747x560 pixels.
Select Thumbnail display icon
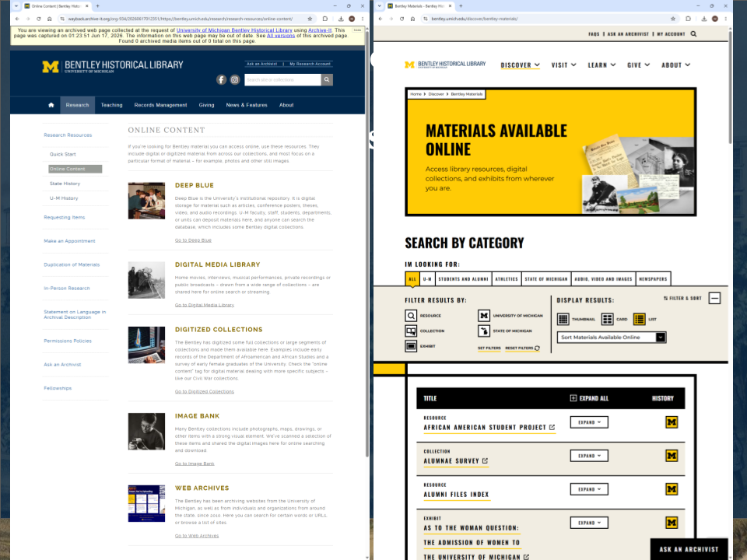[x=563, y=319]
